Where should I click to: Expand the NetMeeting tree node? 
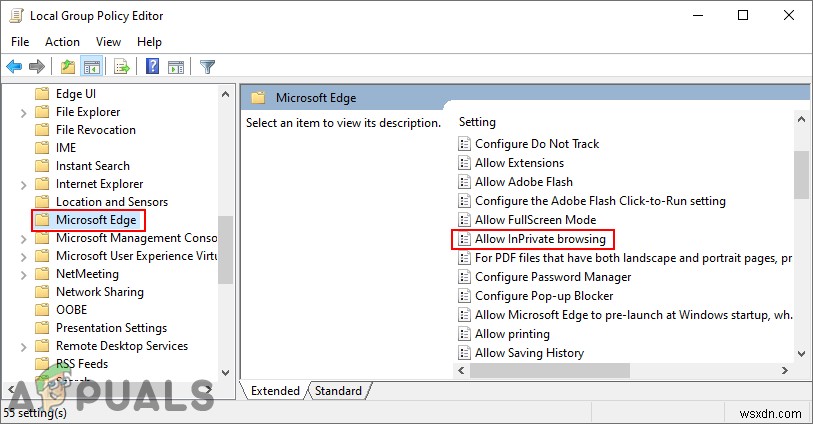23,274
